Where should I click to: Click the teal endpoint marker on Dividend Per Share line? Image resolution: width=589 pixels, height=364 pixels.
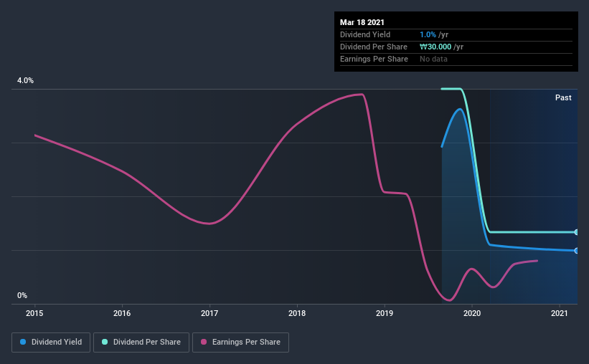(576, 232)
